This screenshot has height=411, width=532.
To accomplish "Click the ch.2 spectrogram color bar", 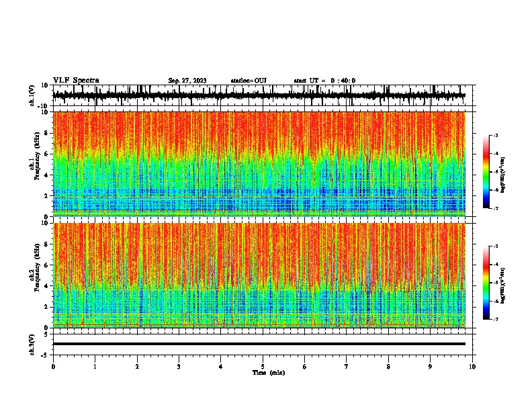I will (486, 283).
